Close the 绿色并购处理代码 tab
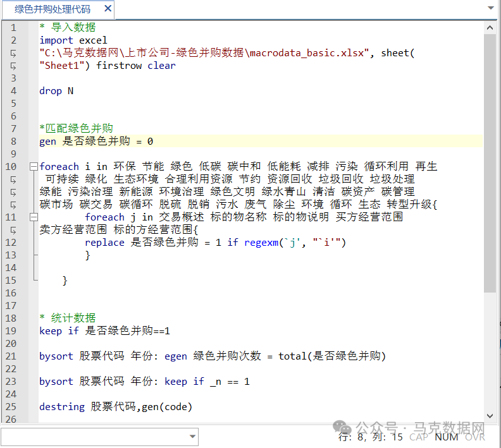501x448 pixels. coord(108,9)
